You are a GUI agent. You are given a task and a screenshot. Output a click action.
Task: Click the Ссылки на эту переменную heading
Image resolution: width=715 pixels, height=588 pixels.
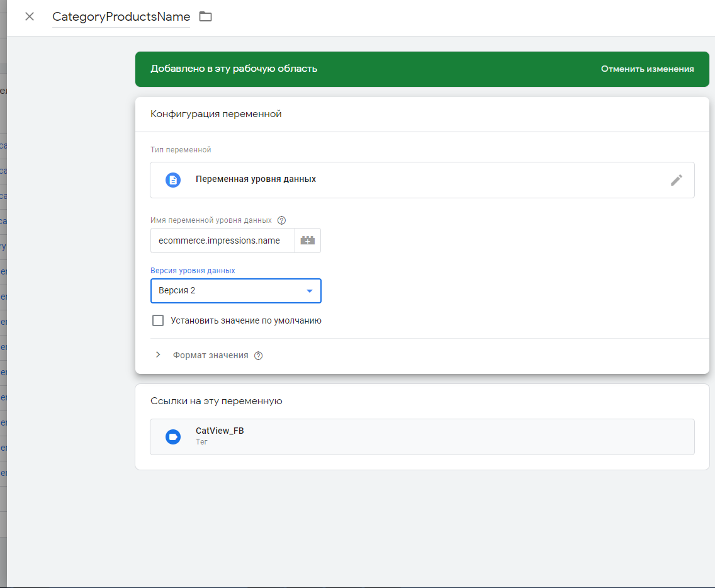(216, 401)
